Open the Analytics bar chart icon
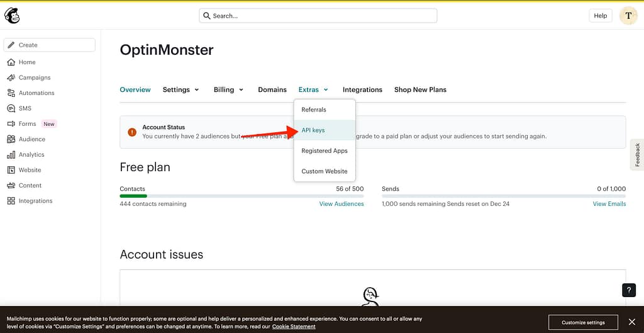The image size is (644, 333). [11, 155]
